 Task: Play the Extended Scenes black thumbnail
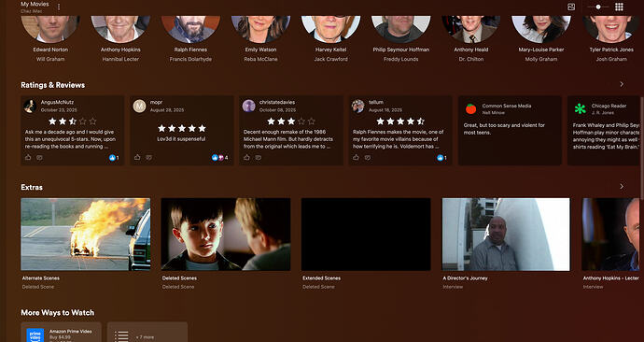click(366, 235)
